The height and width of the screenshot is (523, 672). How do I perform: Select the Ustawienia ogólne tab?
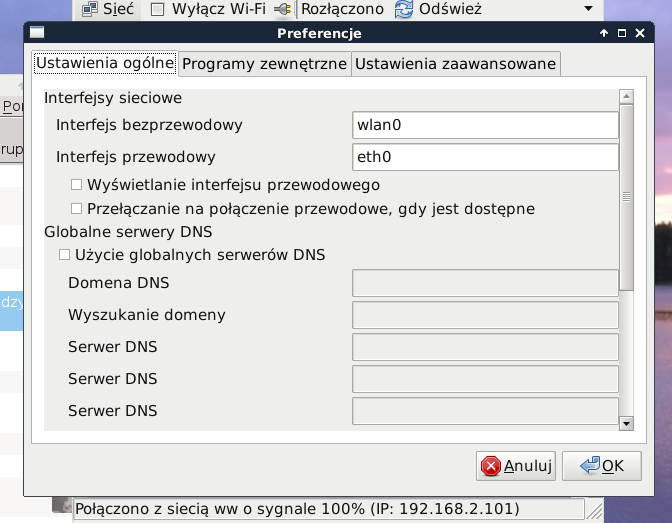coord(105,63)
